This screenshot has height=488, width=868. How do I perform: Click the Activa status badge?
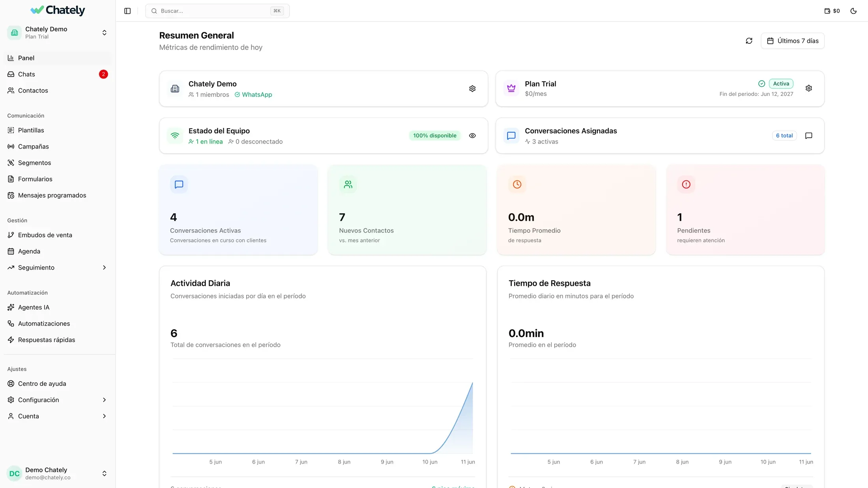coord(781,84)
